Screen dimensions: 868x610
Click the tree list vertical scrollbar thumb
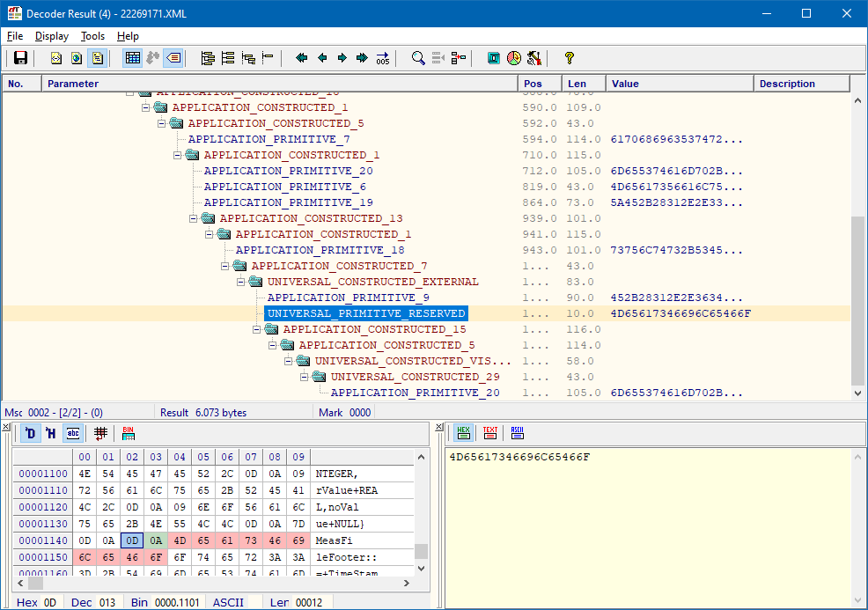pyautogui.click(x=857, y=300)
